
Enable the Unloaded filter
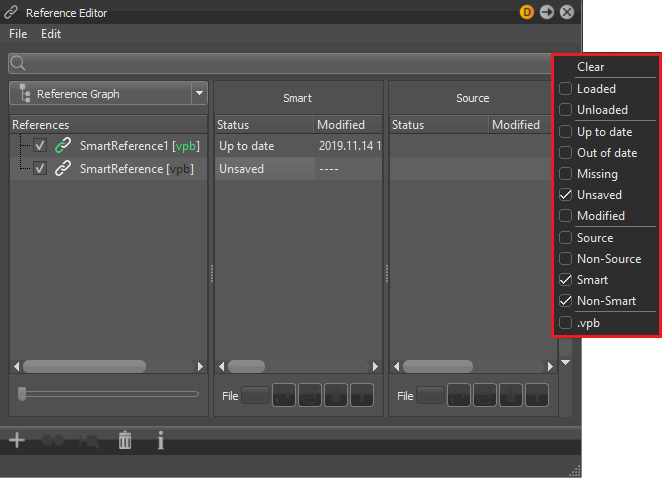(x=565, y=110)
